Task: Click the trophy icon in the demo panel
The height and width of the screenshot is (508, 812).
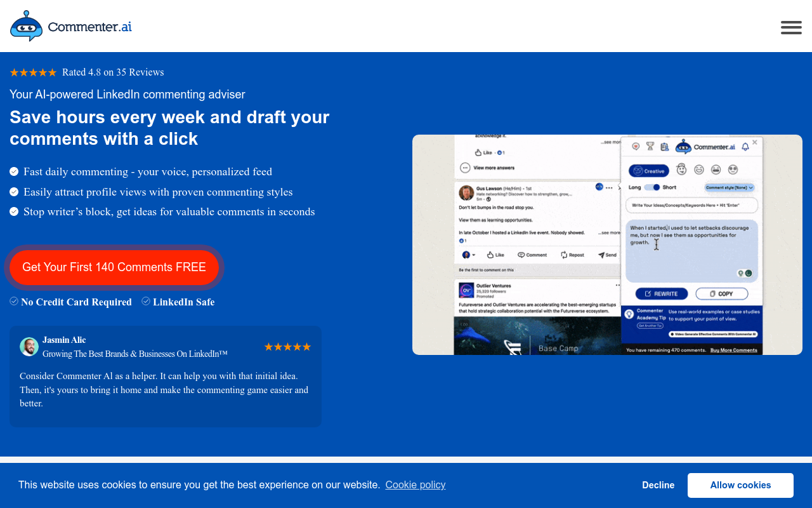Action: (650, 146)
